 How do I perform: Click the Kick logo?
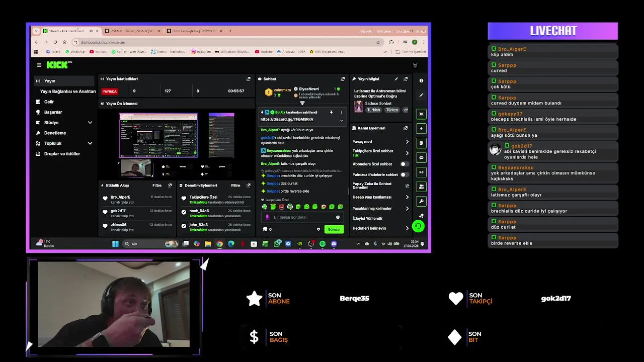pyautogui.click(x=59, y=65)
